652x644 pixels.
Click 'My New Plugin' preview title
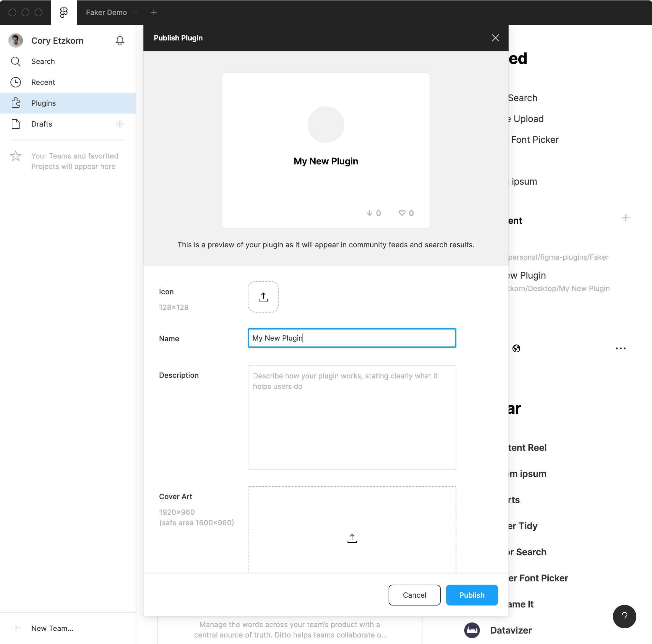tap(326, 161)
